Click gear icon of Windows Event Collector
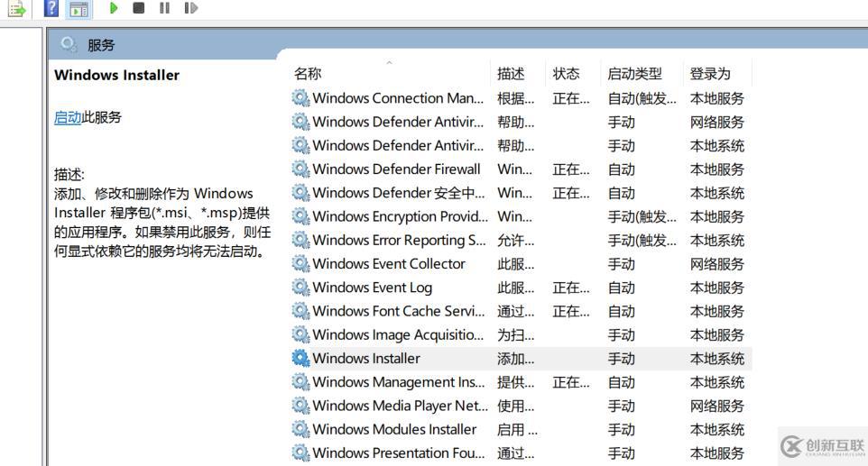Image resolution: width=868 pixels, height=466 pixels. point(300,264)
